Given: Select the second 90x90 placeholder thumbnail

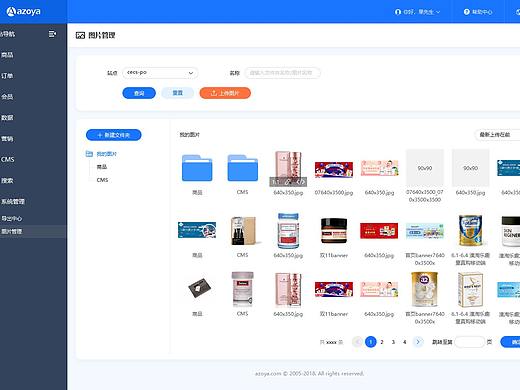Looking at the screenshot, I should pyautogui.click(x=470, y=168).
